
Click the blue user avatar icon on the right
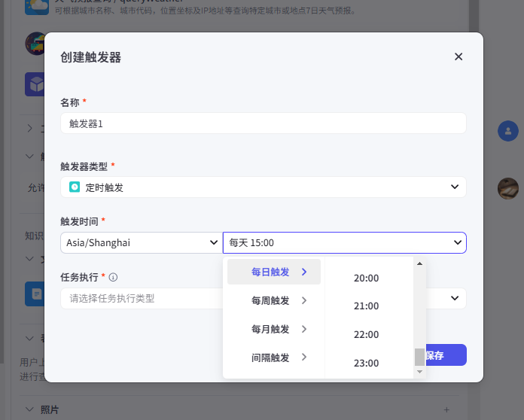point(508,131)
